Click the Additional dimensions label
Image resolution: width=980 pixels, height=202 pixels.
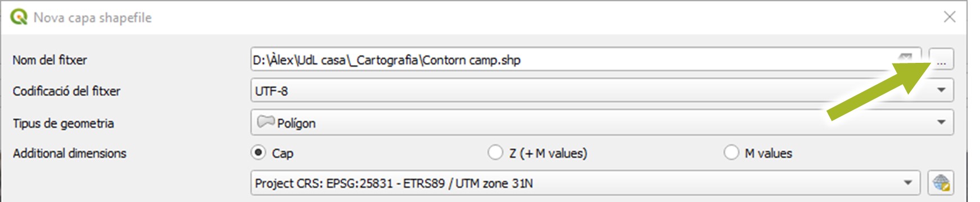click(69, 153)
